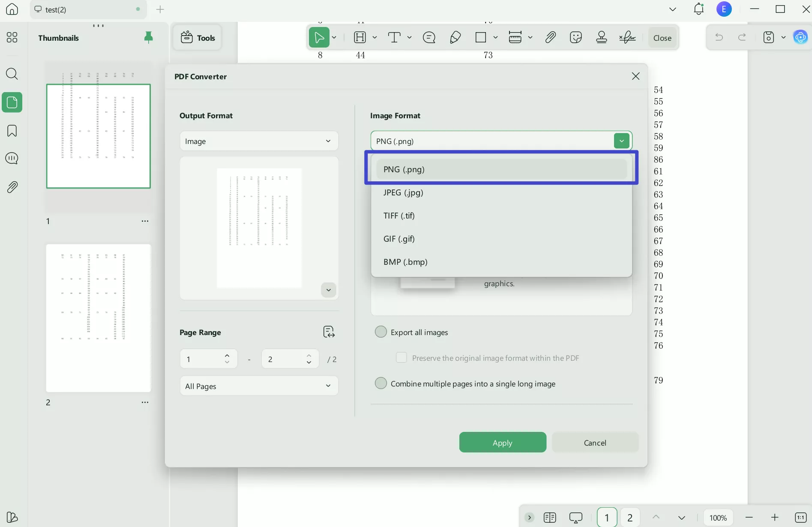Expand the shape tool dropdown arrow
The image size is (812, 527).
tap(496, 37)
